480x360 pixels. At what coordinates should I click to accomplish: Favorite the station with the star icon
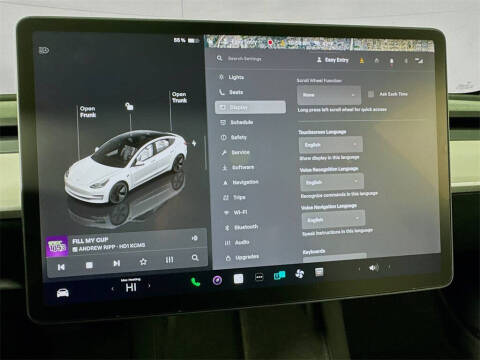tap(143, 262)
